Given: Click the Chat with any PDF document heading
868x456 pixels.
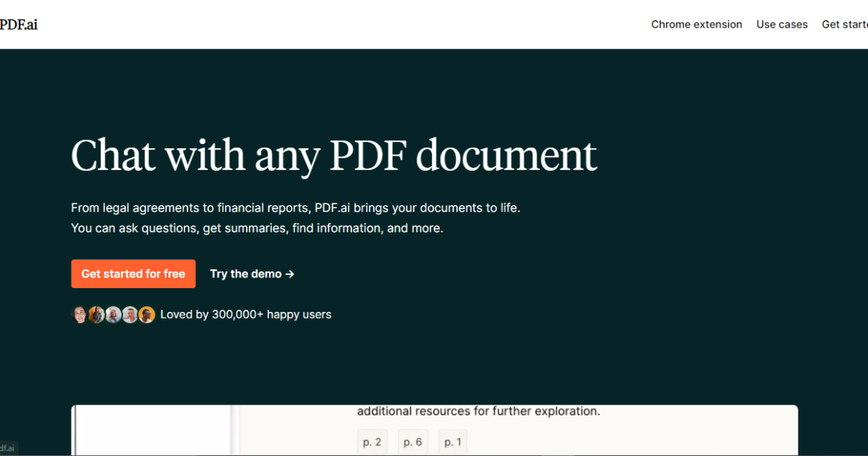Looking at the screenshot, I should 333,155.
